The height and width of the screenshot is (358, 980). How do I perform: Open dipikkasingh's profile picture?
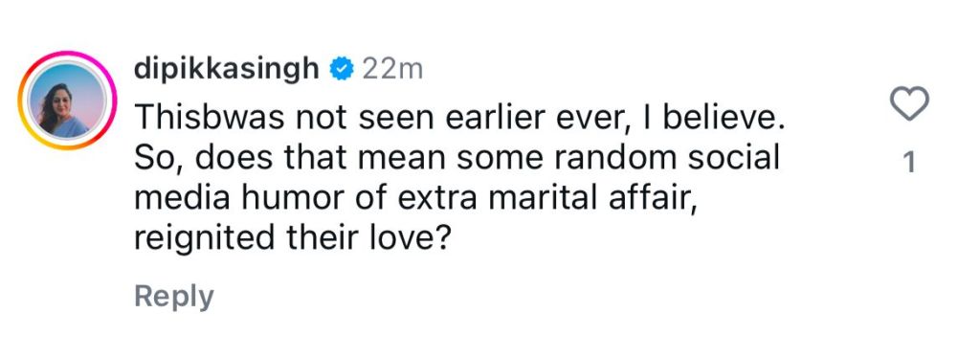point(68,101)
